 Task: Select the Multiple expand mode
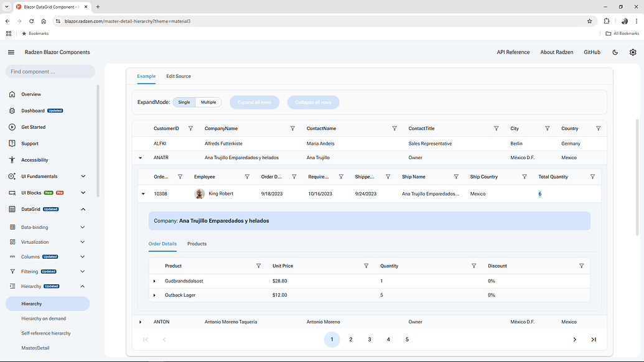[208, 101]
